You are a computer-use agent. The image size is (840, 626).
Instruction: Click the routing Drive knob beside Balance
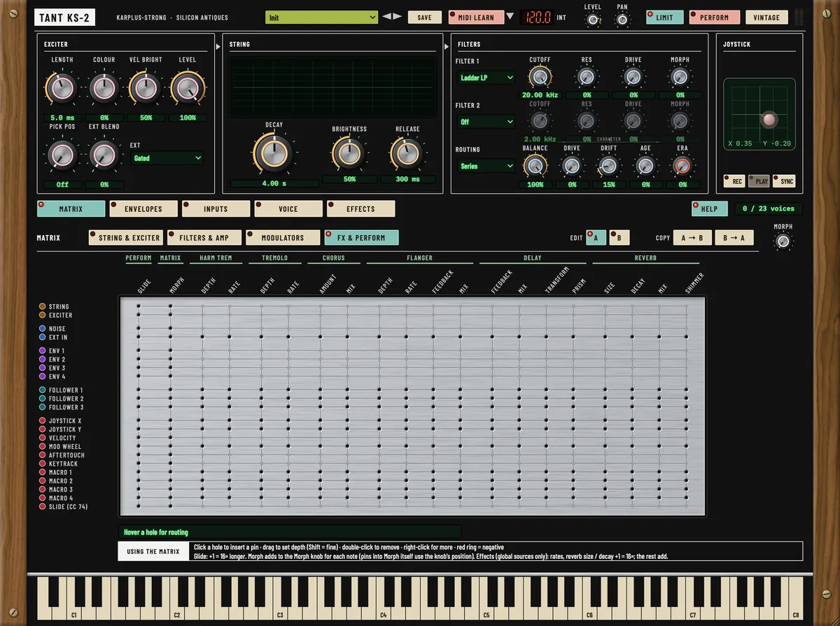[x=572, y=166]
